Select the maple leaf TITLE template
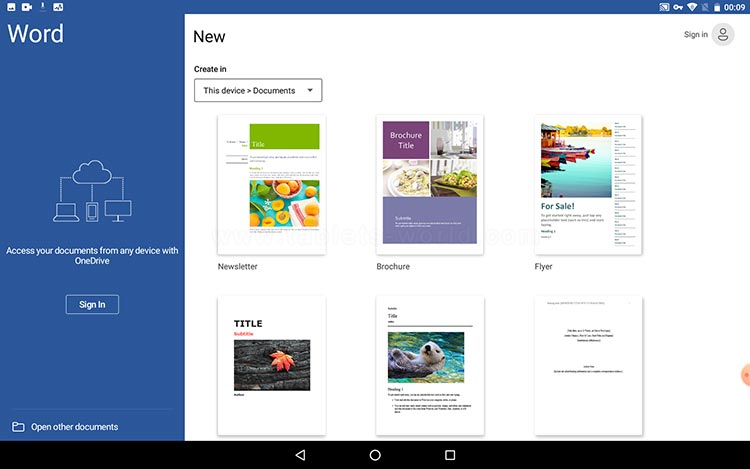Image resolution: width=750 pixels, height=469 pixels. click(271, 365)
